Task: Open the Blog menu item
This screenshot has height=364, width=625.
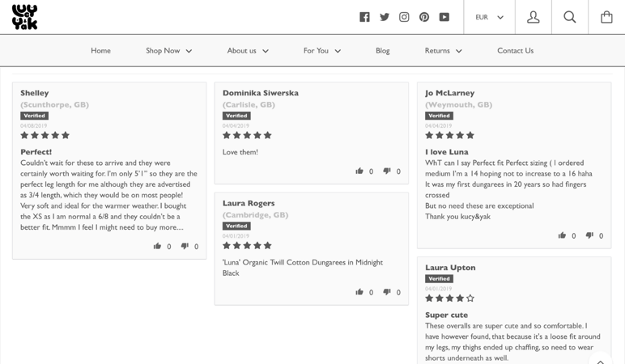Action: click(383, 51)
